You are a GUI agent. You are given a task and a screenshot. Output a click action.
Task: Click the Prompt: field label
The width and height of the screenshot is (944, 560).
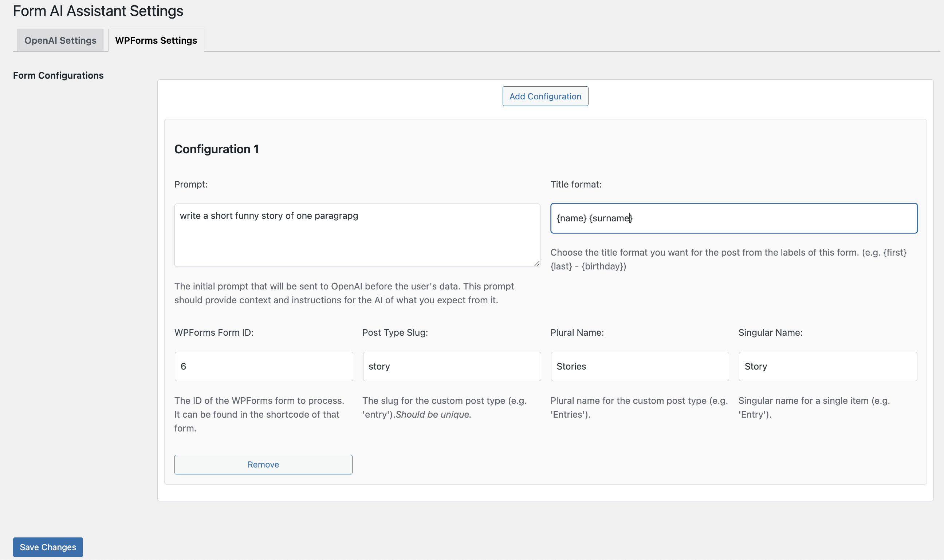[191, 184]
